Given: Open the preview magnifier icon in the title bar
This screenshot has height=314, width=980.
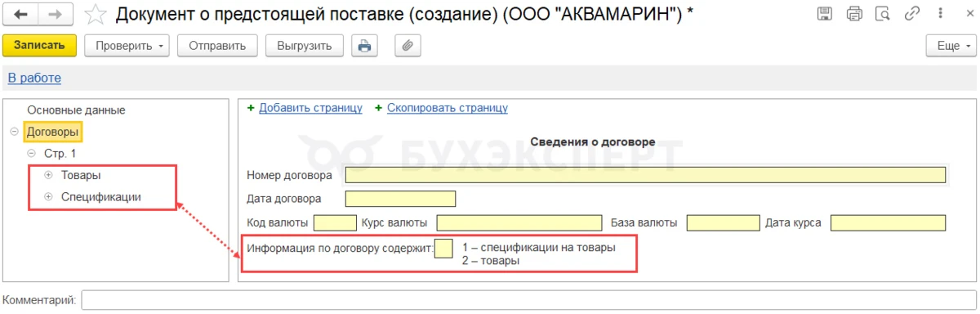Looking at the screenshot, I should pyautogui.click(x=882, y=13).
